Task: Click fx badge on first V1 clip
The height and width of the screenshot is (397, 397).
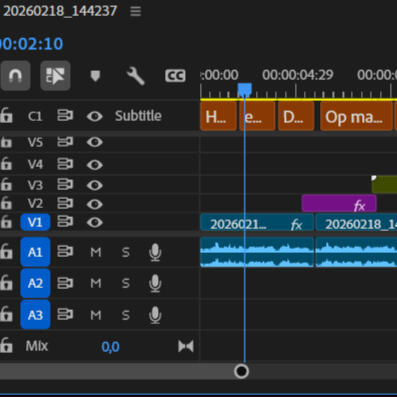Action: 296,225
